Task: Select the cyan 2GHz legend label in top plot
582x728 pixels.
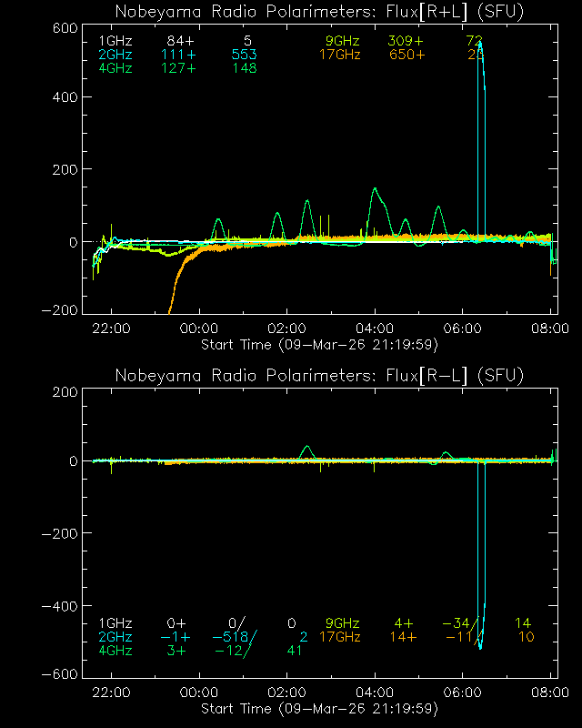Action: point(115,55)
